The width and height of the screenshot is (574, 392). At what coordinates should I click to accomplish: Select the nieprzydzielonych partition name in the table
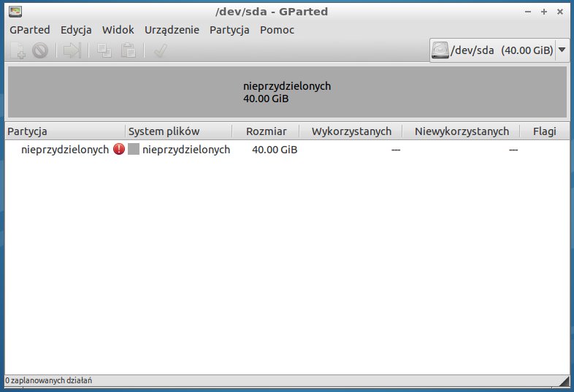coord(65,150)
